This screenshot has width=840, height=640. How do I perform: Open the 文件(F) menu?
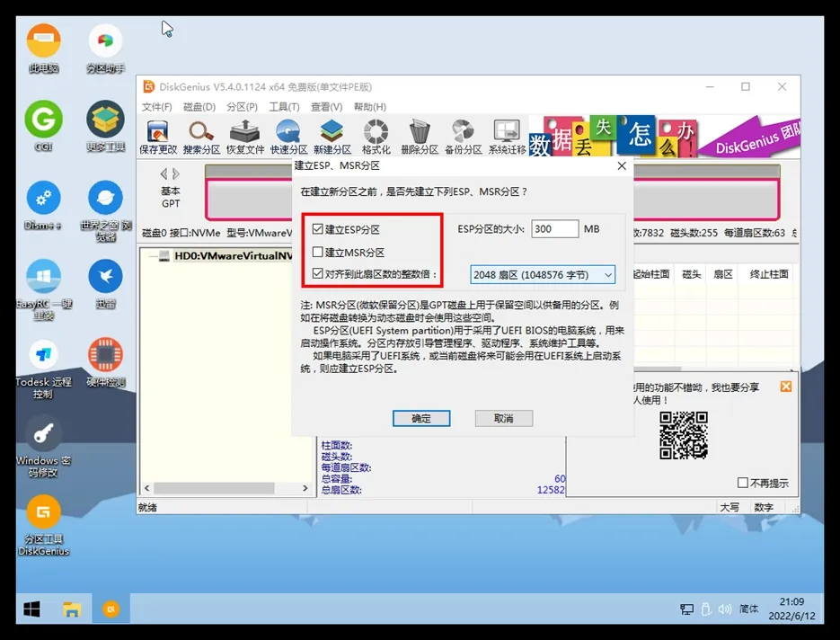pos(156,107)
